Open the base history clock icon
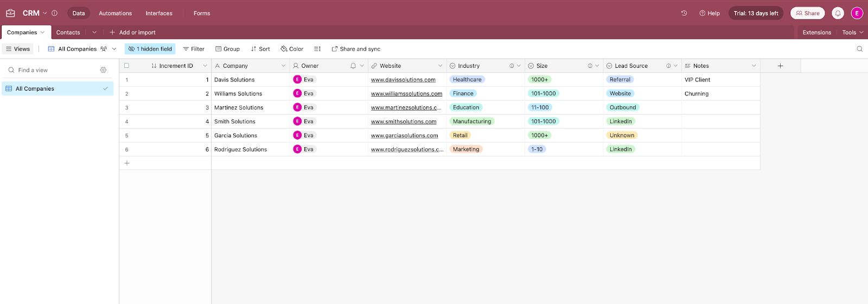The height and width of the screenshot is (304, 868). [684, 13]
